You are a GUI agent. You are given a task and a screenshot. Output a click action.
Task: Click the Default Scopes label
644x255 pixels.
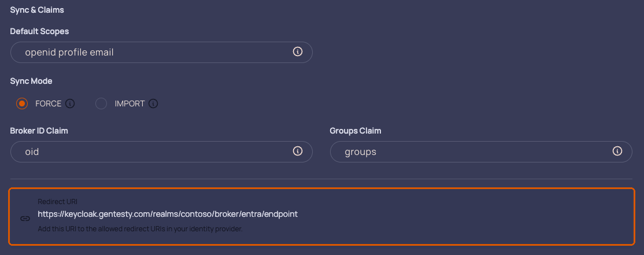point(39,31)
